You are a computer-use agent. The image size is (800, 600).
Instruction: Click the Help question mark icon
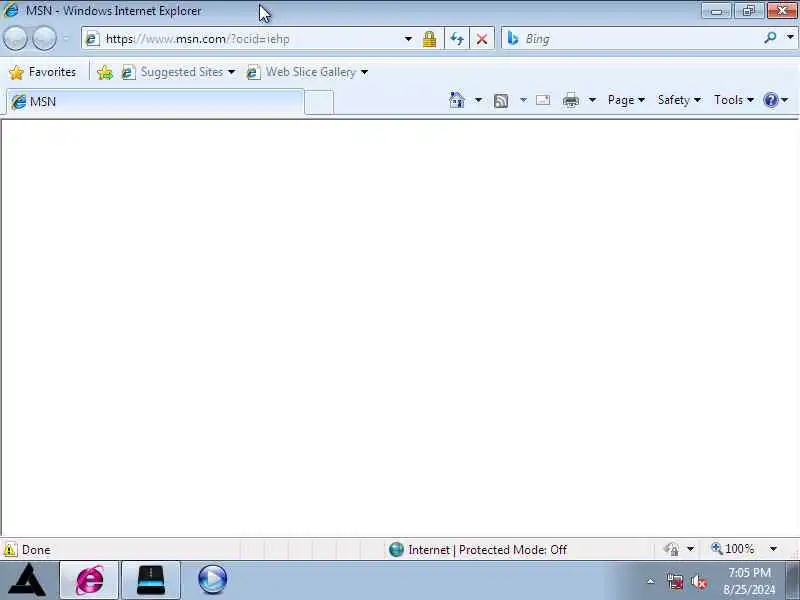pos(771,100)
